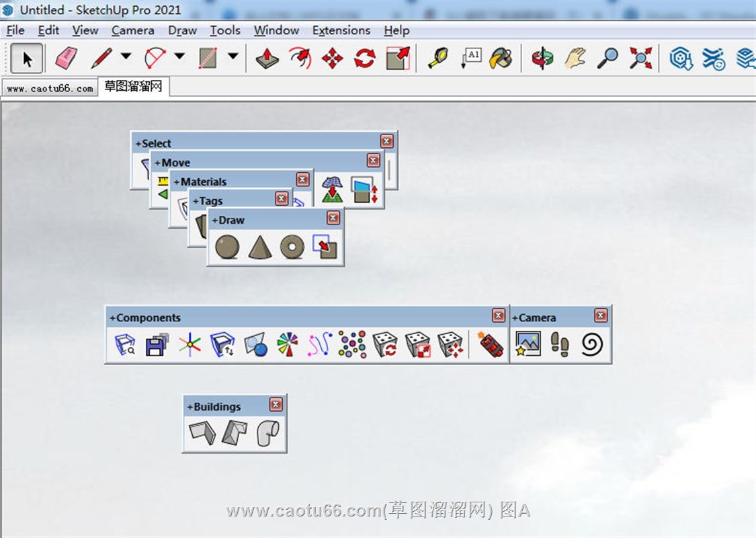This screenshot has width=756, height=538.
Task: Open the Extensions menu
Action: click(341, 30)
